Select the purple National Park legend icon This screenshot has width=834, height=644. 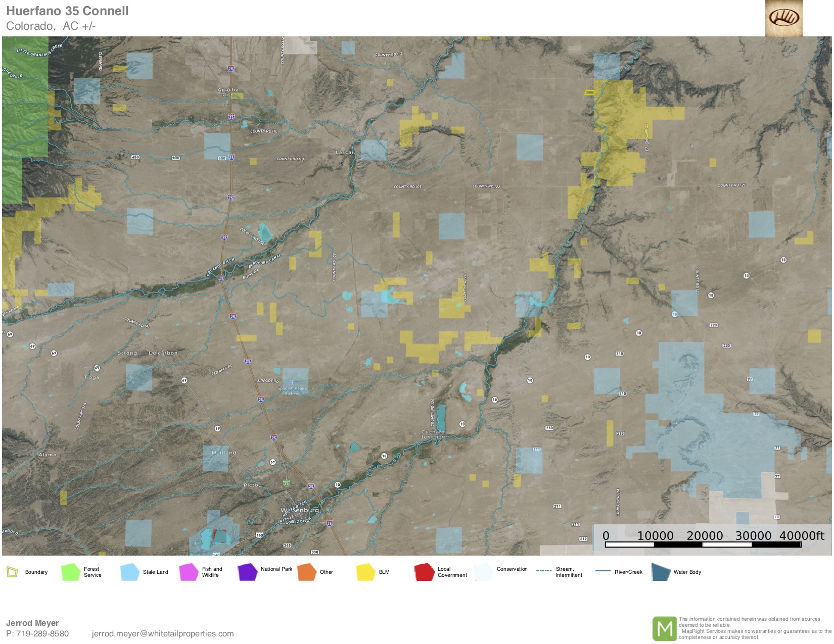[x=248, y=572]
